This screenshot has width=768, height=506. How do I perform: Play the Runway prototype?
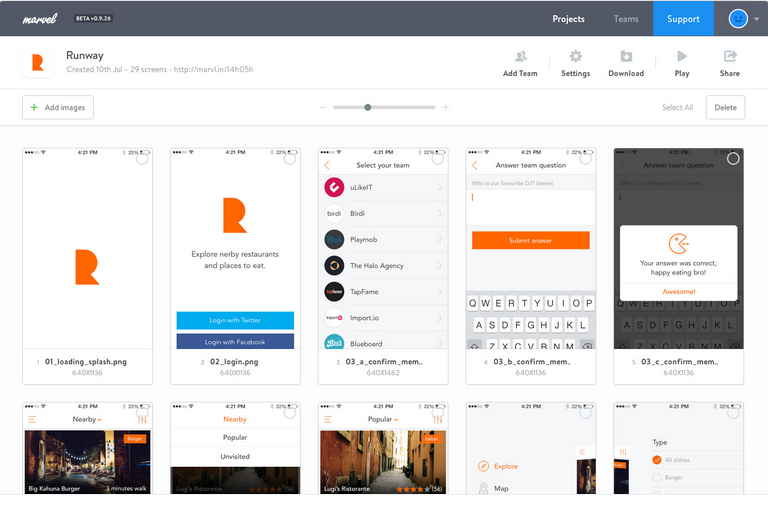[x=682, y=56]
